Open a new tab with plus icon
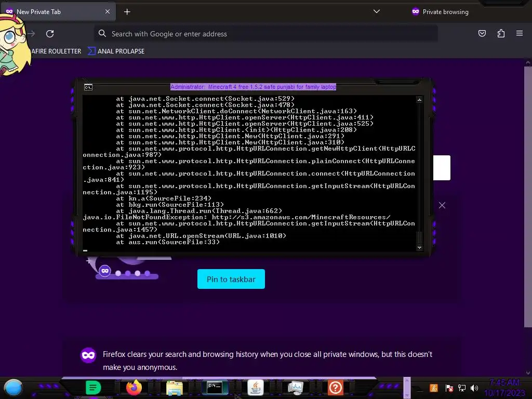Screen dimensions: 532x399 click(x=127, y=12)
